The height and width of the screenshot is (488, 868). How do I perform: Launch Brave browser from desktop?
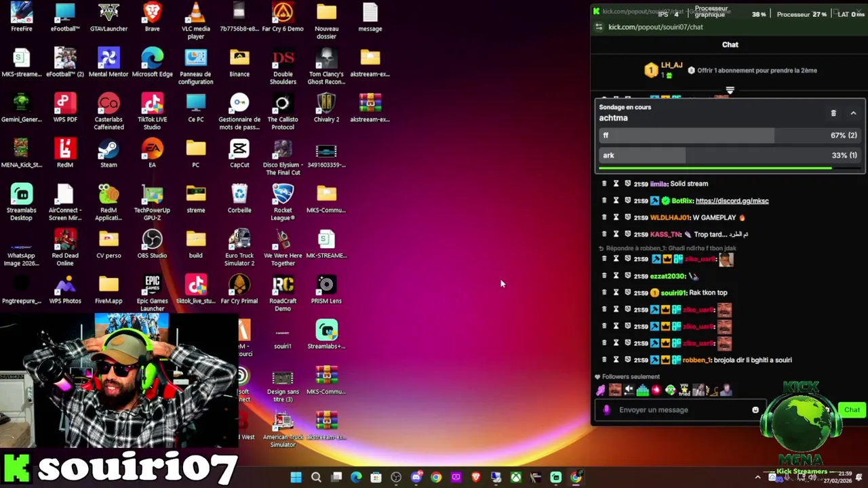[152, 18]
